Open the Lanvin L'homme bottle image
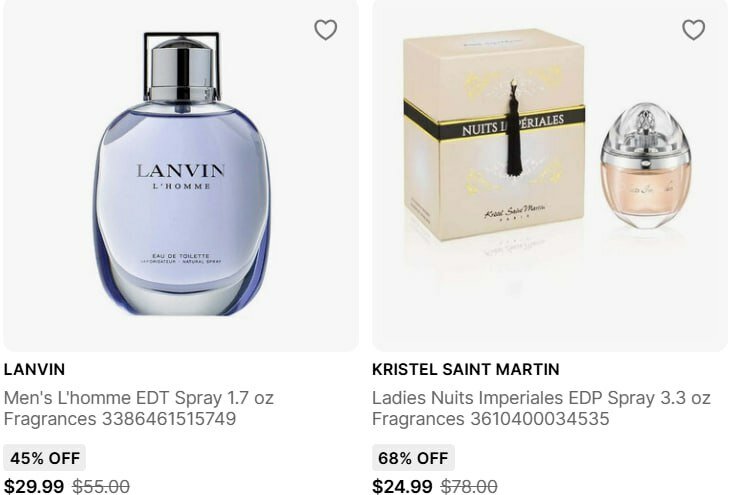 [x=182, y=174]
